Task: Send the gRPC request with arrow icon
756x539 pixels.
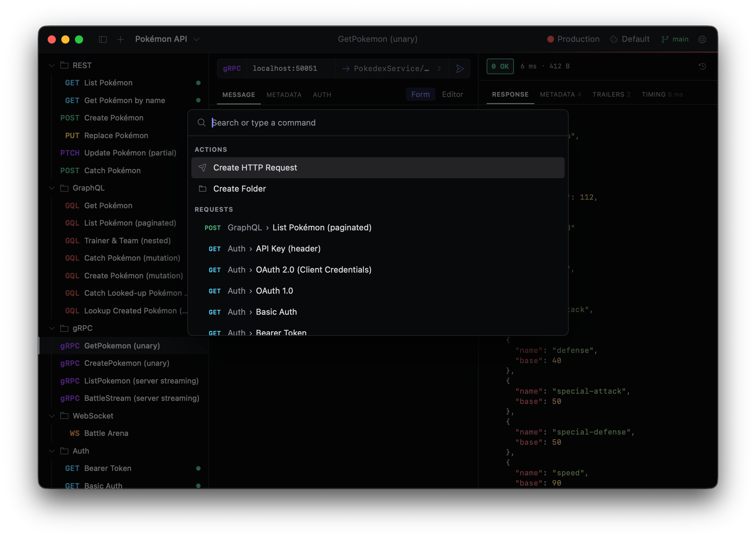Action: [460, 69]
